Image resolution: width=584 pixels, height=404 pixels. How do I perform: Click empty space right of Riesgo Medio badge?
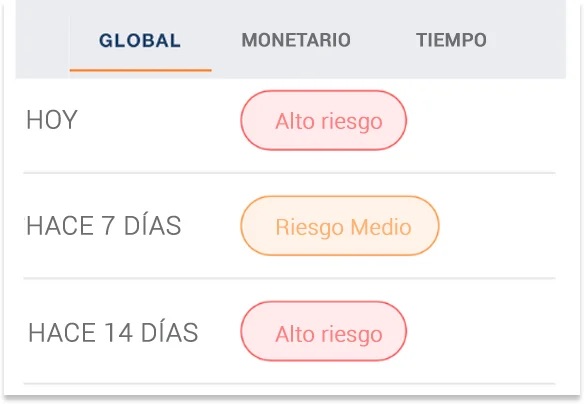coord(498,226)
